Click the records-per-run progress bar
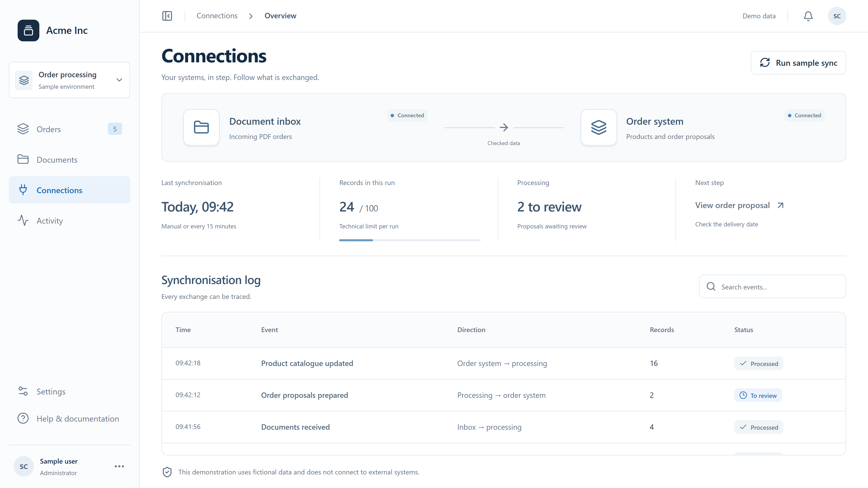868x488 pixels. click(x=410, y=240)
